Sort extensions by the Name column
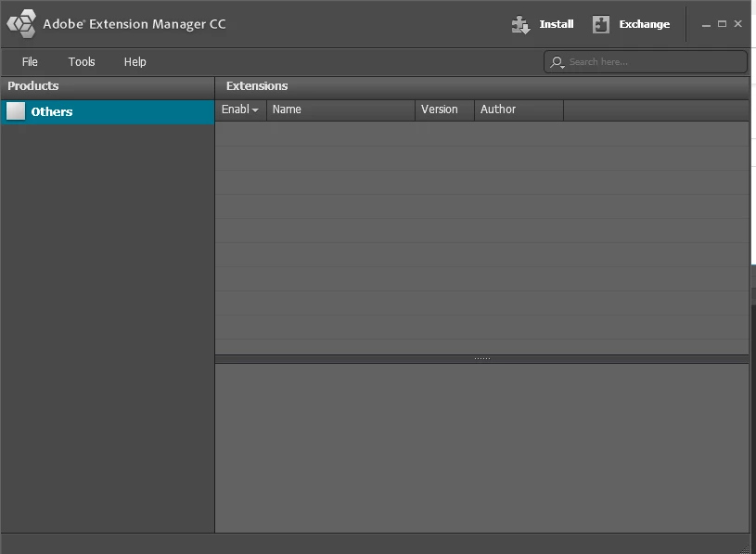This screenshot has height=554, width=756. pos(340,110)
